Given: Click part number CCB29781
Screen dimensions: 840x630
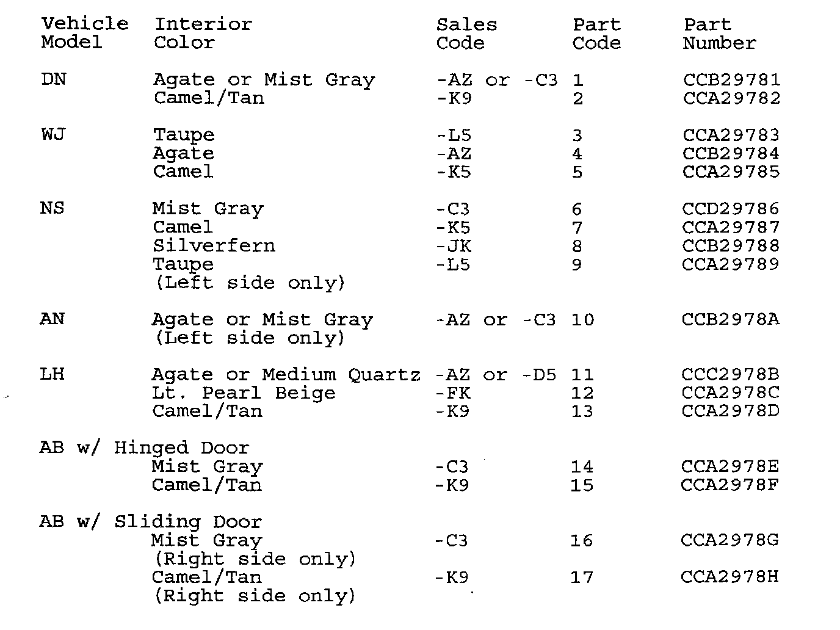Looking at the screenshot, I should click(x=731, y=80).
